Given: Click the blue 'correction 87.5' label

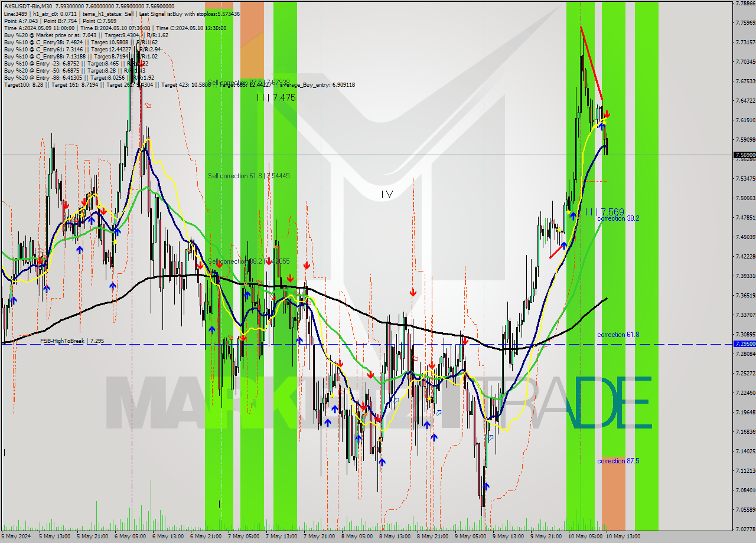Looking at the screenshot, I should point(618,461).
